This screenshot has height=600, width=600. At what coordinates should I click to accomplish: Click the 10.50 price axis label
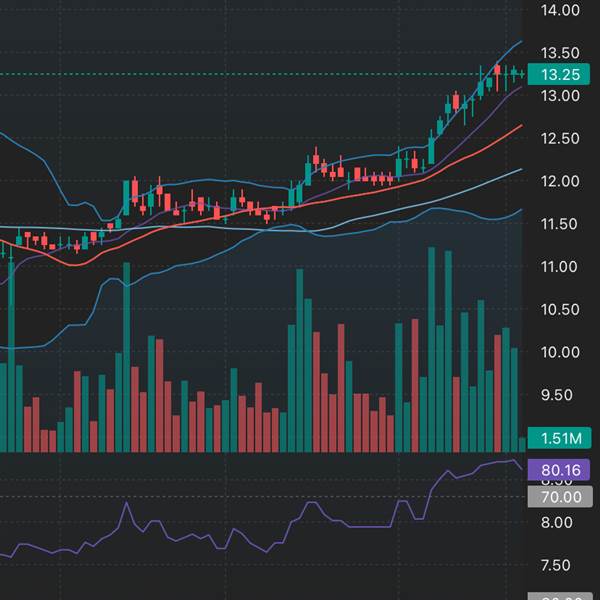560,309
